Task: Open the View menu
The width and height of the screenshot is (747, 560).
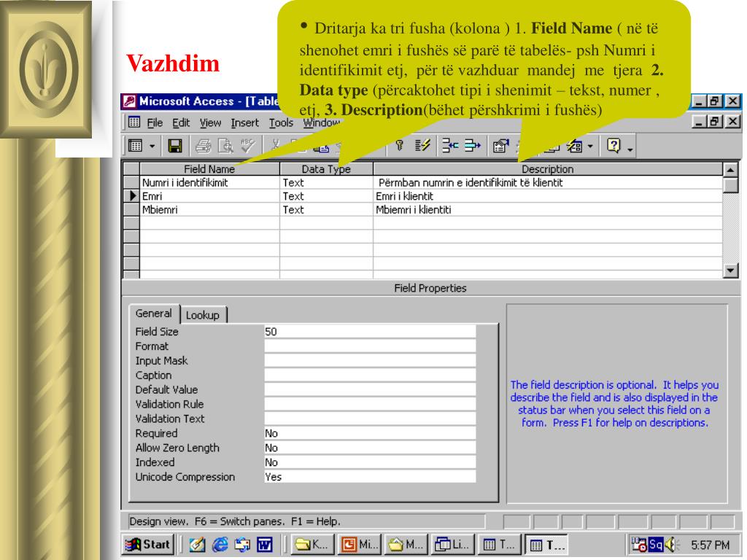Action: (210, 122)
